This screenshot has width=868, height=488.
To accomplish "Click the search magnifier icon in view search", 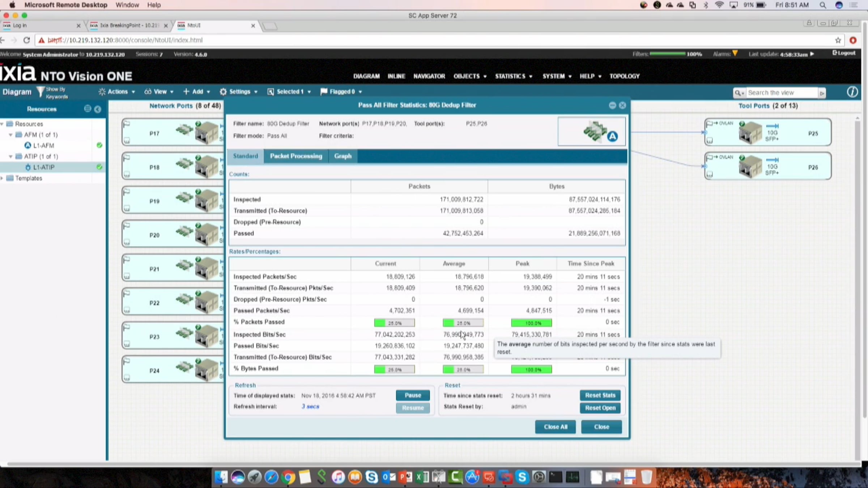I will (738, 93).
